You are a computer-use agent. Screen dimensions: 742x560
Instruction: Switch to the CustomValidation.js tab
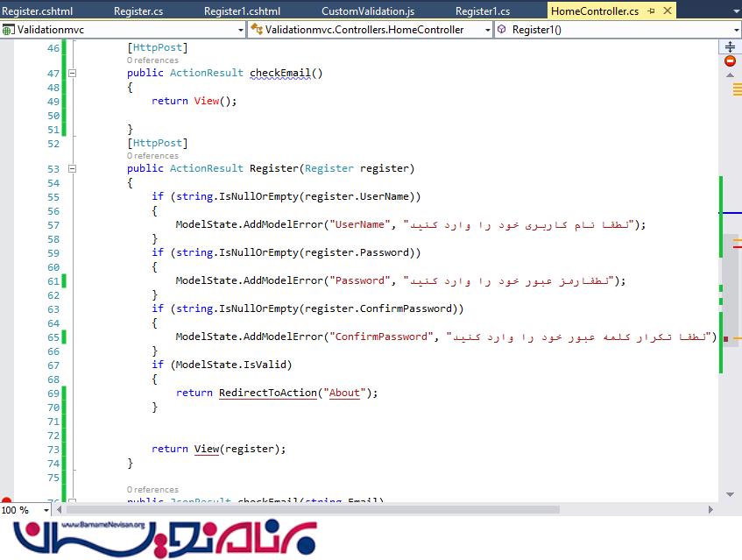pyautogui.click(x=368, y=11)
